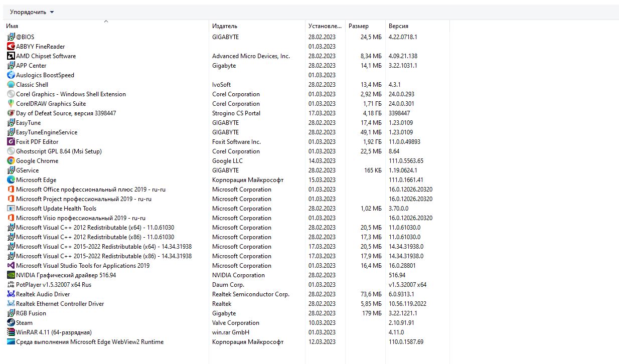Select the ABBYY FineReader icon
The width and height of the screenshot is (619, 364).
[x=11, y=46]
